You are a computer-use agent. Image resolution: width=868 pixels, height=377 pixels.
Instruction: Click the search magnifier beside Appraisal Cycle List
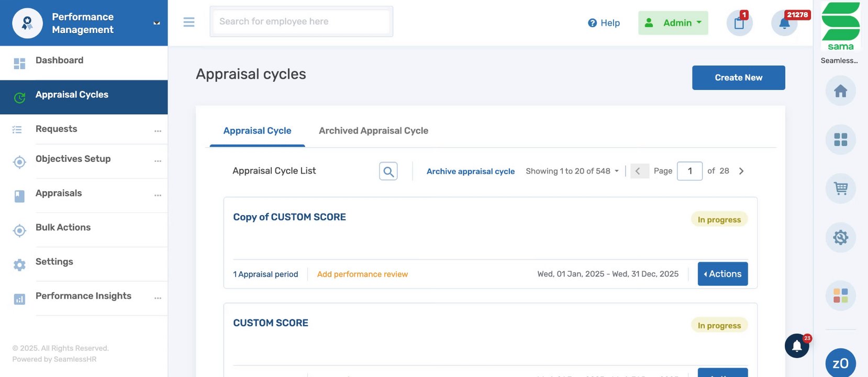pos(388,171)
